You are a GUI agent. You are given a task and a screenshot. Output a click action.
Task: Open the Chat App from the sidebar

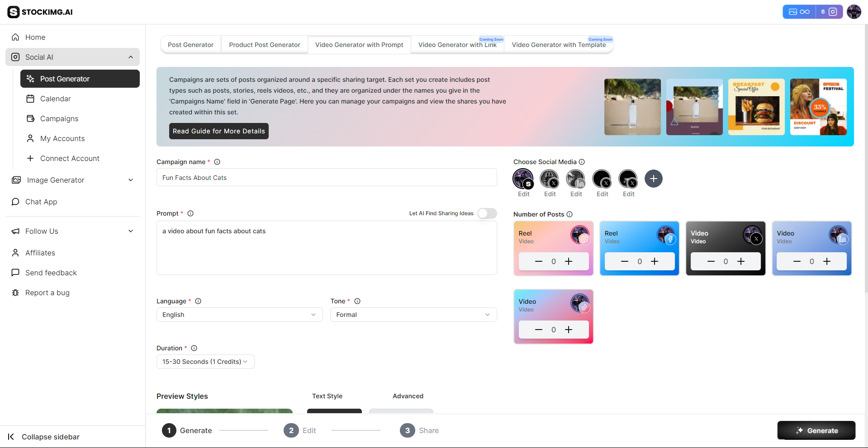click(41, 202)
